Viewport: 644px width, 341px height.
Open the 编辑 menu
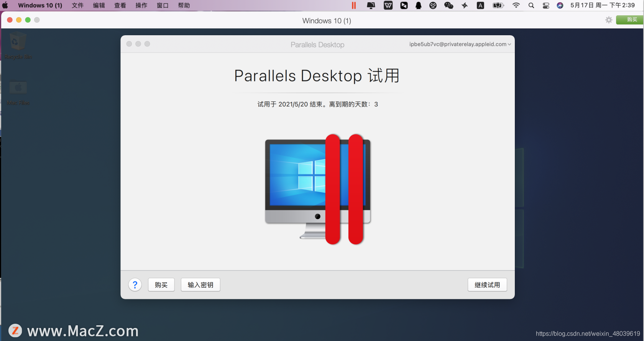pyautogui.click(x=99, y=5)
